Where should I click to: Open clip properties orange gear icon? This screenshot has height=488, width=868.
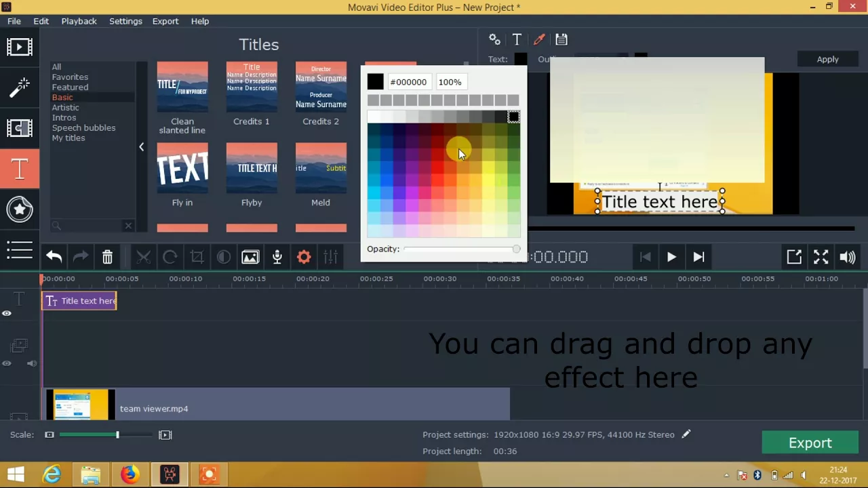(304, 257)
